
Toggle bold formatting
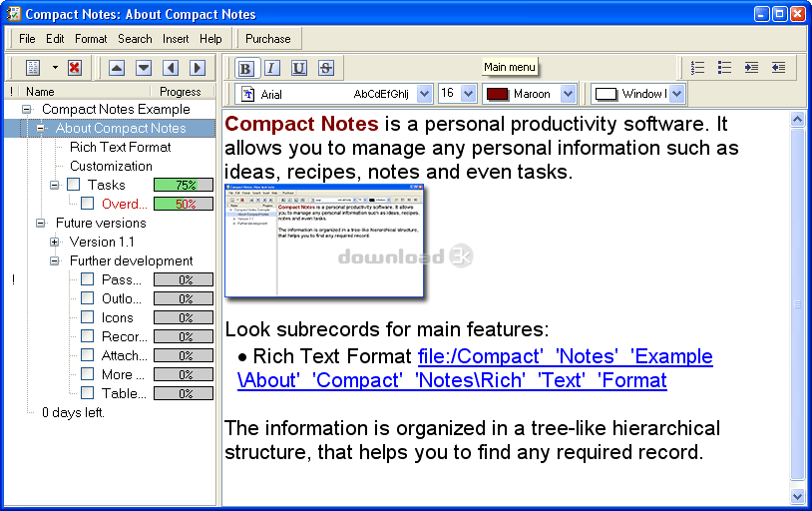click(x=245, y=68)
